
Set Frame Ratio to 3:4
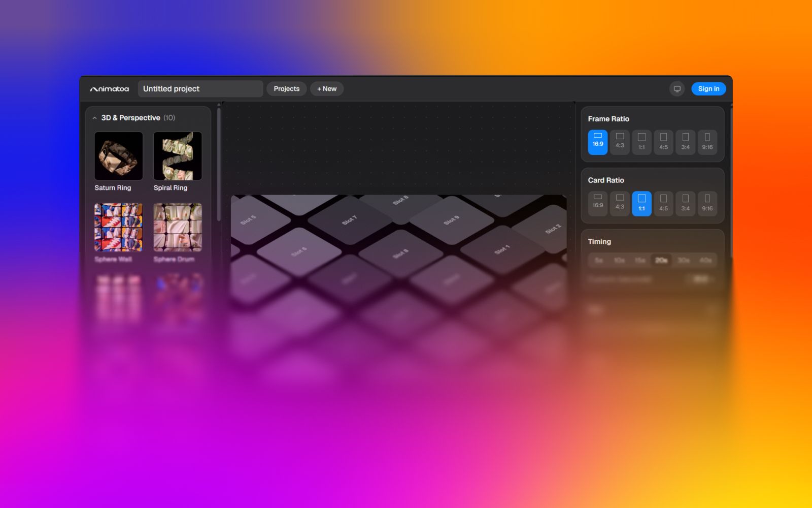(x=685, y=142)
